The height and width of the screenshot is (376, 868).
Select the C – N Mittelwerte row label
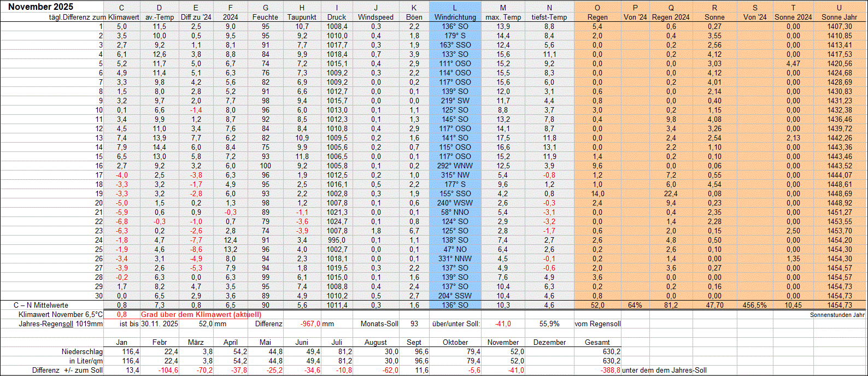[41, 305]
